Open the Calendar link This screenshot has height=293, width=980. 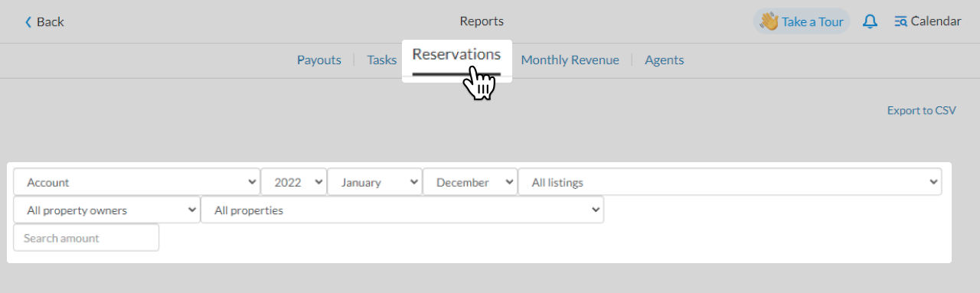[927, 21]
